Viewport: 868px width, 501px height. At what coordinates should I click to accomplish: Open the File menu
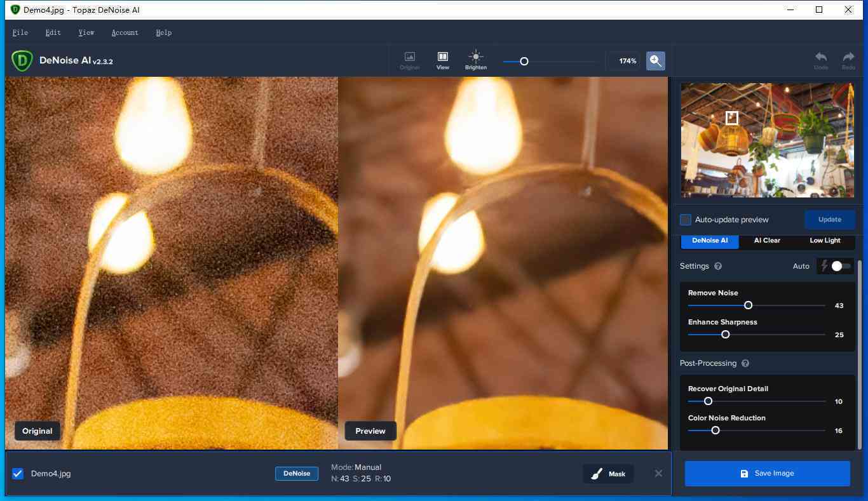(20, 32)
